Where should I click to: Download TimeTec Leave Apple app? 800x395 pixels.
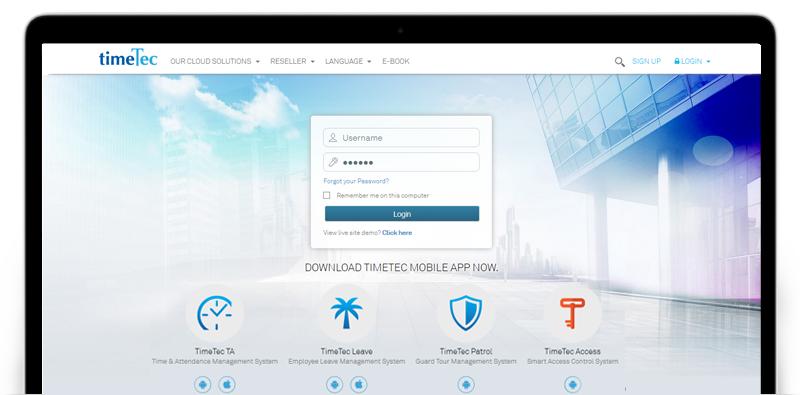coord(359,384)
